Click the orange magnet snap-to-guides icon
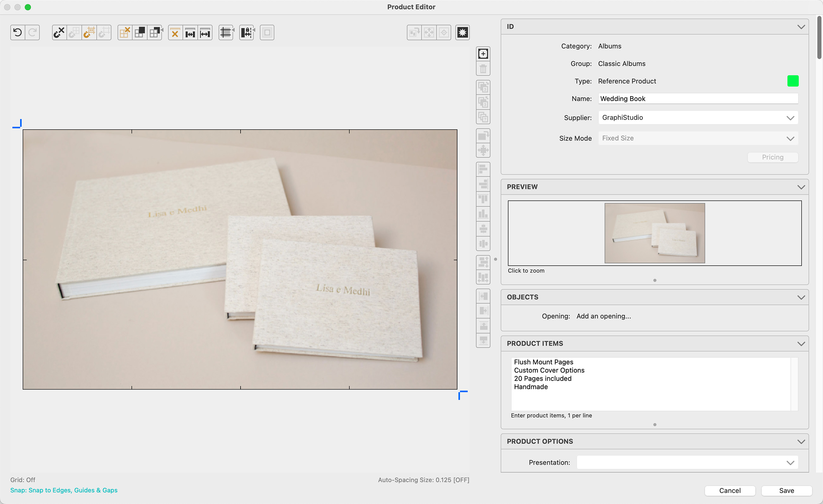 pyautogui.click(x=89, y=32)
